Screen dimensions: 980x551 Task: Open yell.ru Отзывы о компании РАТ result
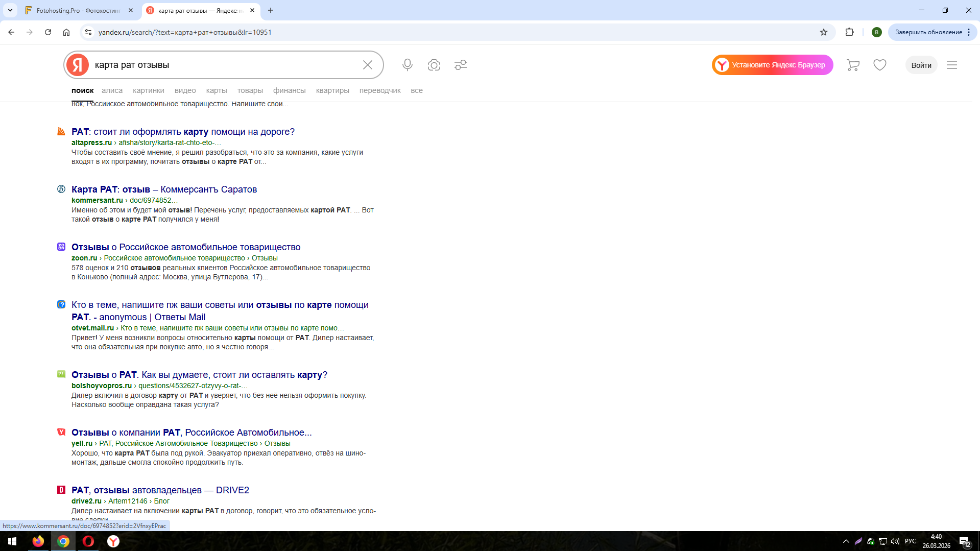point(192,433)
